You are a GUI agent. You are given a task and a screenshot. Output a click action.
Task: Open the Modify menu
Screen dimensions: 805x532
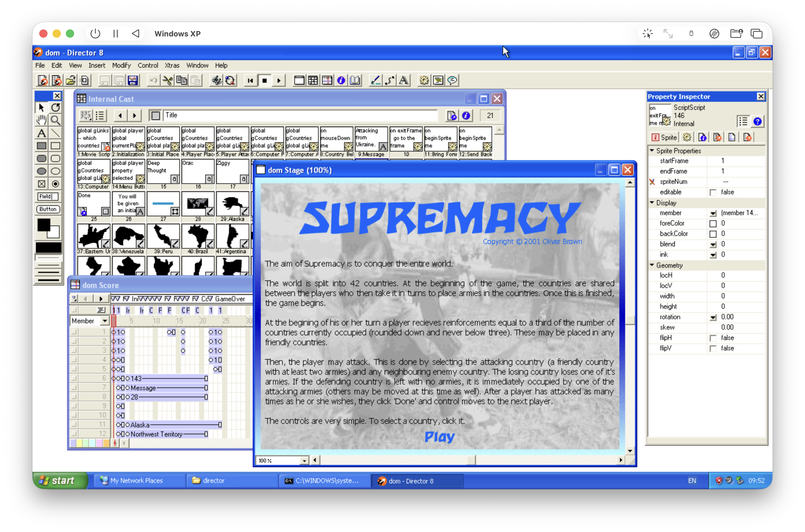pyautogui.click(x=121, y=65)
